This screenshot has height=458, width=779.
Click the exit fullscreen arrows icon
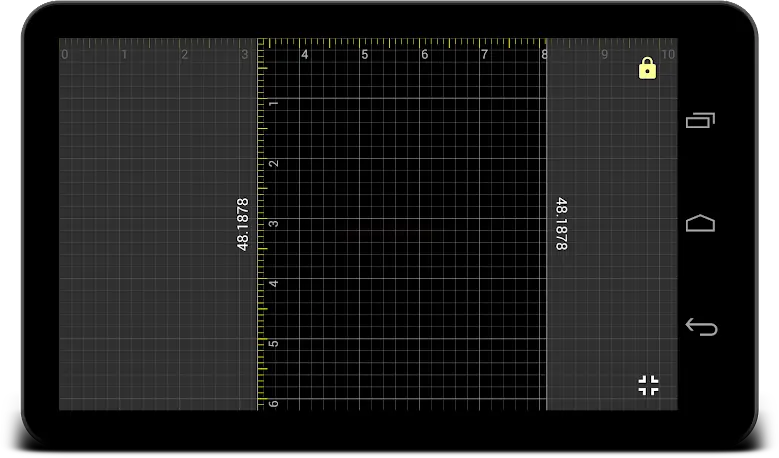tap(648, 385)
